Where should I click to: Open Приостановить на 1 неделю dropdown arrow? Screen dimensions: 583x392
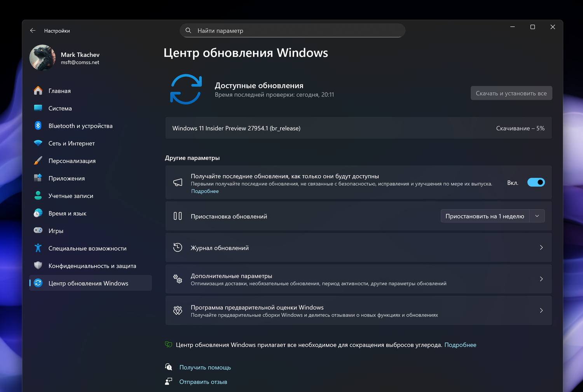point(537,216)
